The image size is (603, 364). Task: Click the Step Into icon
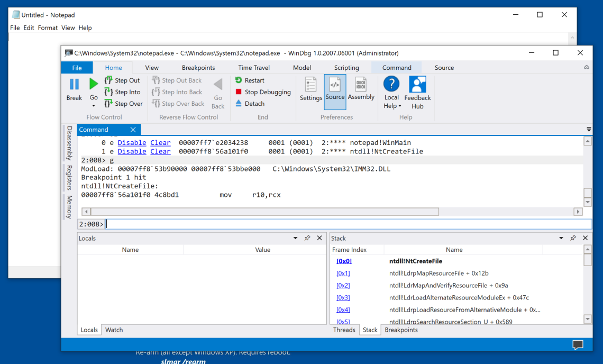tap(108, 92)
